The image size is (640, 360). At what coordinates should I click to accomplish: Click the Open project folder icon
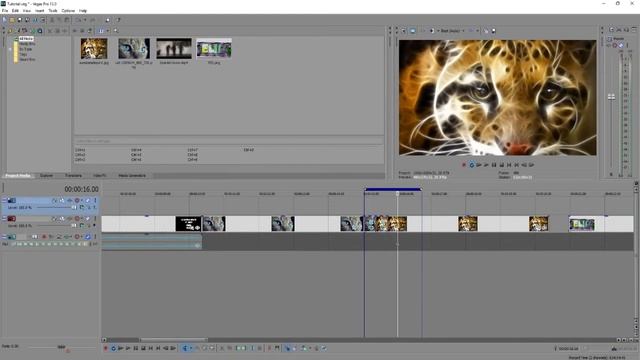pyautogui.click(x=12, y=20)
